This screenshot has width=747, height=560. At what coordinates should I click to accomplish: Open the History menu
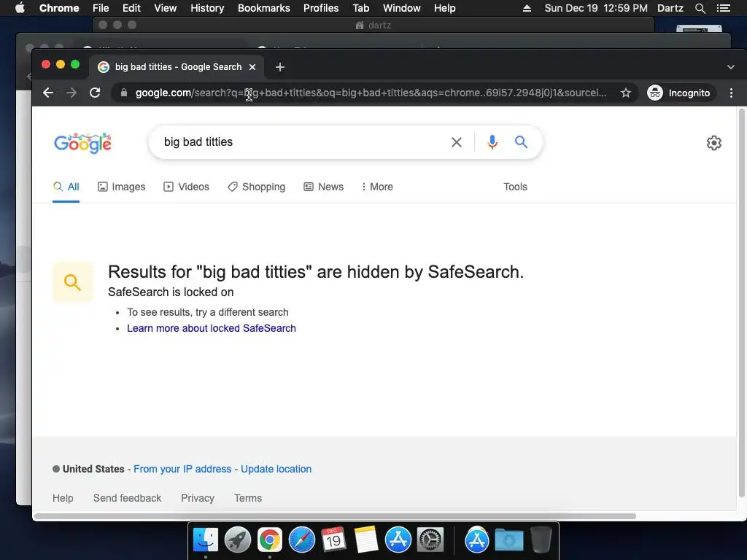click(x=207, y=8)
